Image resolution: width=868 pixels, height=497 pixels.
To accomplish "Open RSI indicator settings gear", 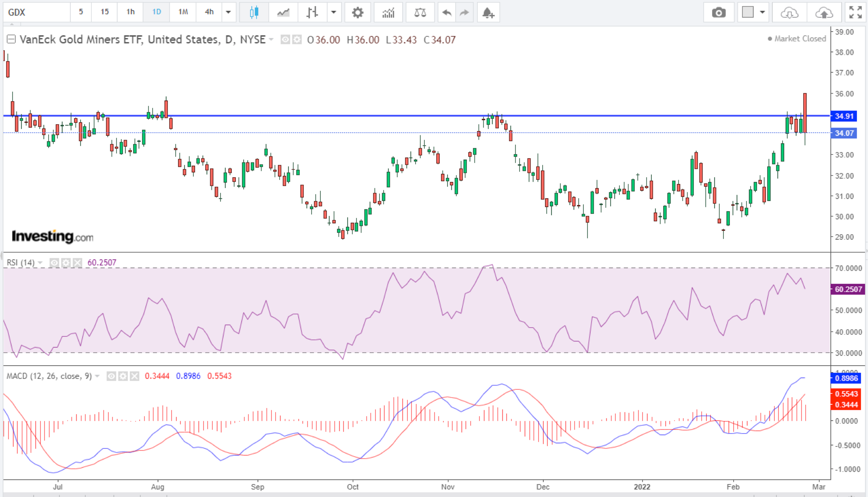I will pyautogui.click(x=66, y=262).
